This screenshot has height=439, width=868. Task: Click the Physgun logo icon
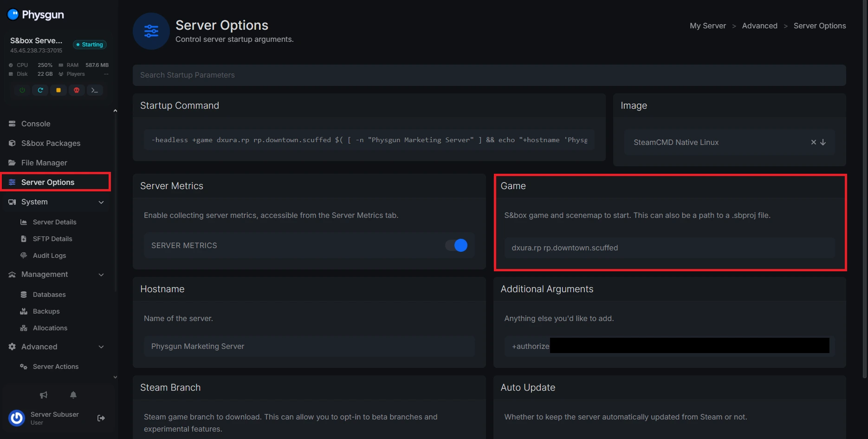[x=13, y=14]
